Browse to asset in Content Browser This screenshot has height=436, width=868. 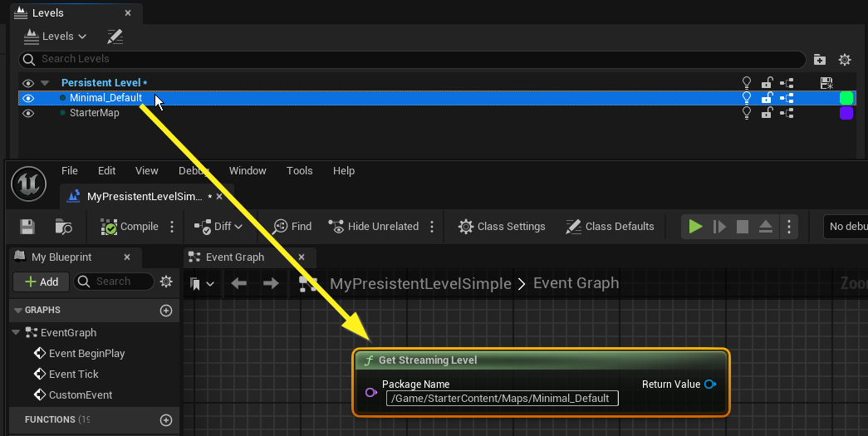point(64,227)
